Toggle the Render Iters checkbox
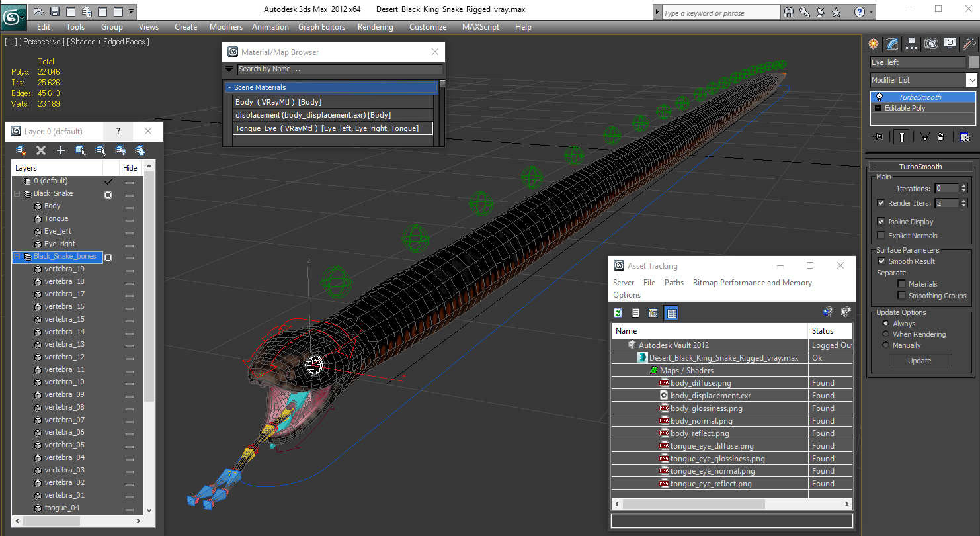 coord(881,203)
